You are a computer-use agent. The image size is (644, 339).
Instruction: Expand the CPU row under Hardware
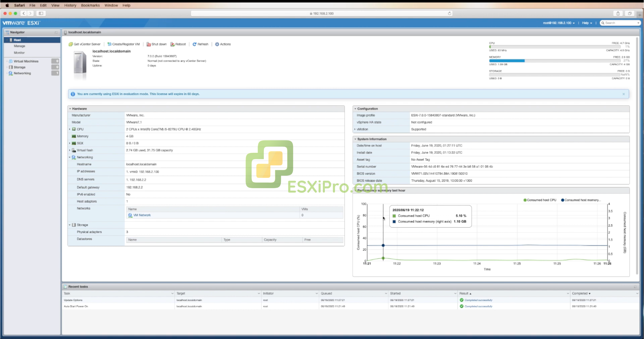click(x=70, y=129)
